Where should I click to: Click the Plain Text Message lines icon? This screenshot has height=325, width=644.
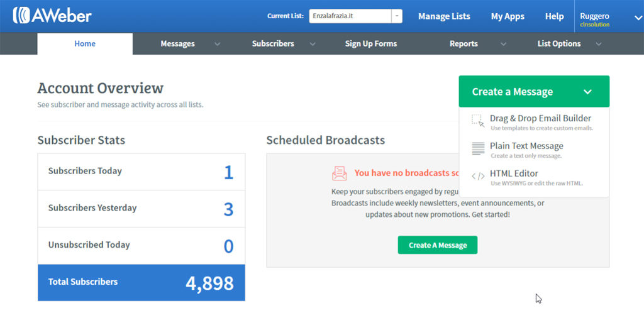(x=478, y=149)
